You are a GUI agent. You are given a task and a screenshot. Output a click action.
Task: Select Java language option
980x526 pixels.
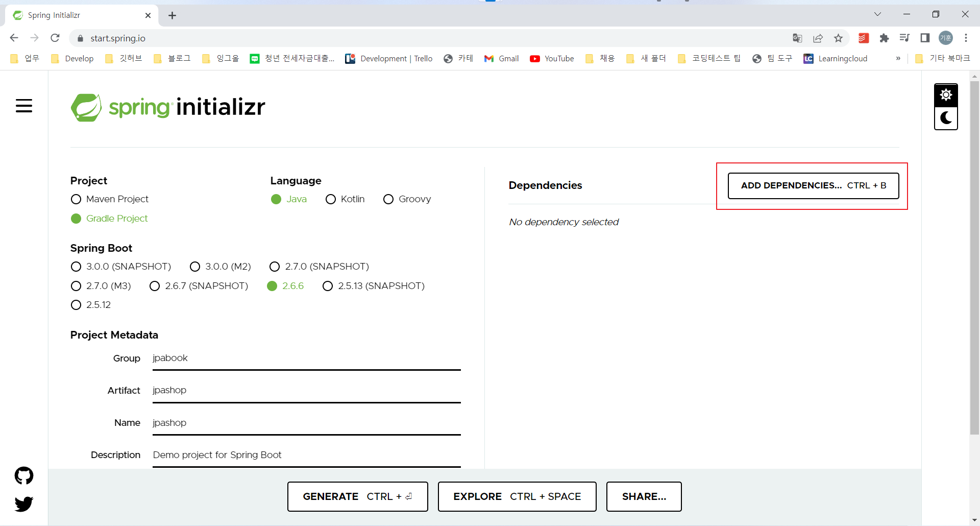tap(276, 199)
